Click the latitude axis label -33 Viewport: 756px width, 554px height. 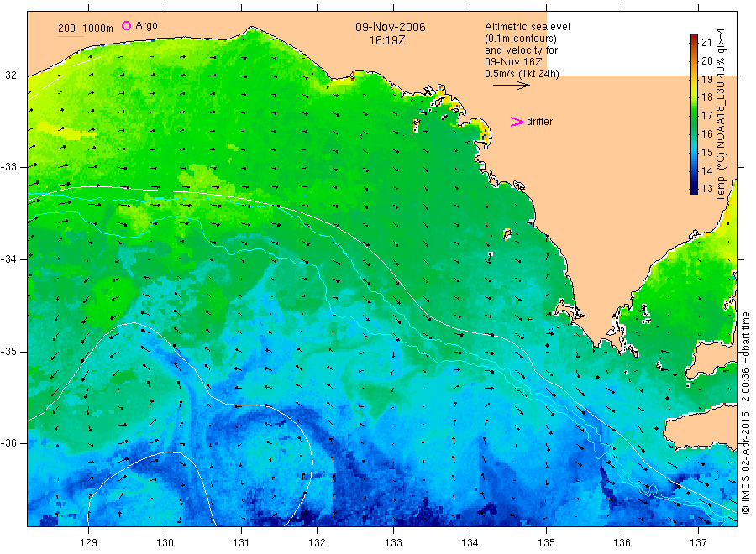(8, 167)
